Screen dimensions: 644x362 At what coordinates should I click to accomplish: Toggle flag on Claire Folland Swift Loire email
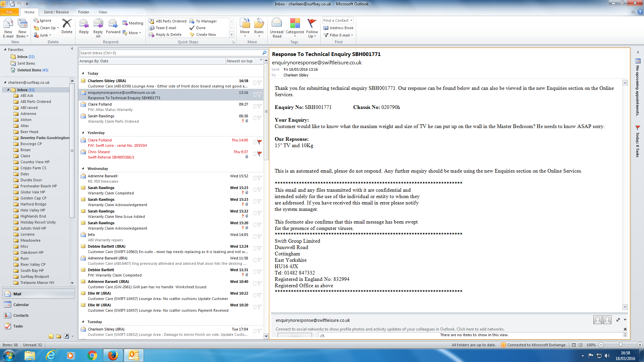pyautogui.click(x=259, y=142)
